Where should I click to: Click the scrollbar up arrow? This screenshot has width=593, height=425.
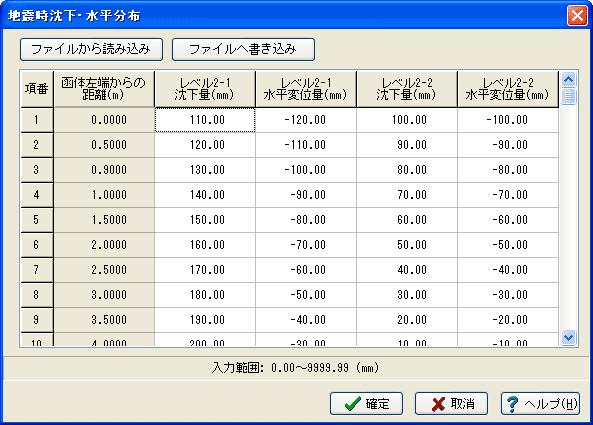point(568,79)
